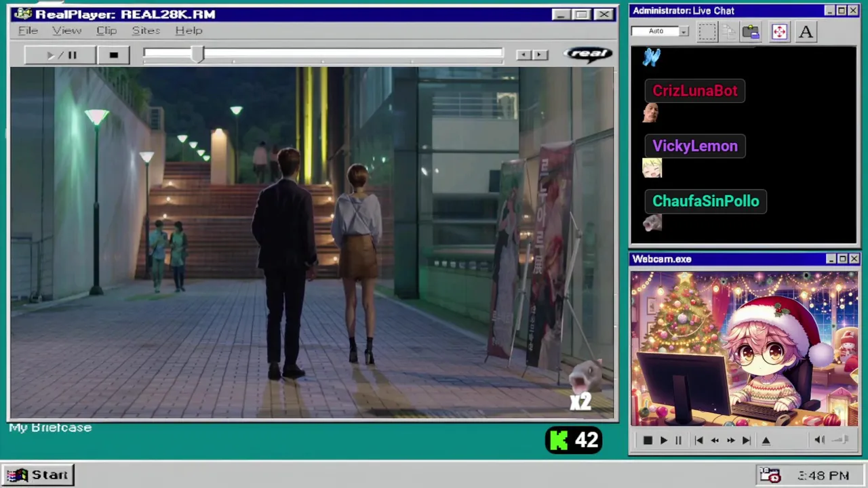Click the RealPlayer seek slider handle

coord(197,55)
